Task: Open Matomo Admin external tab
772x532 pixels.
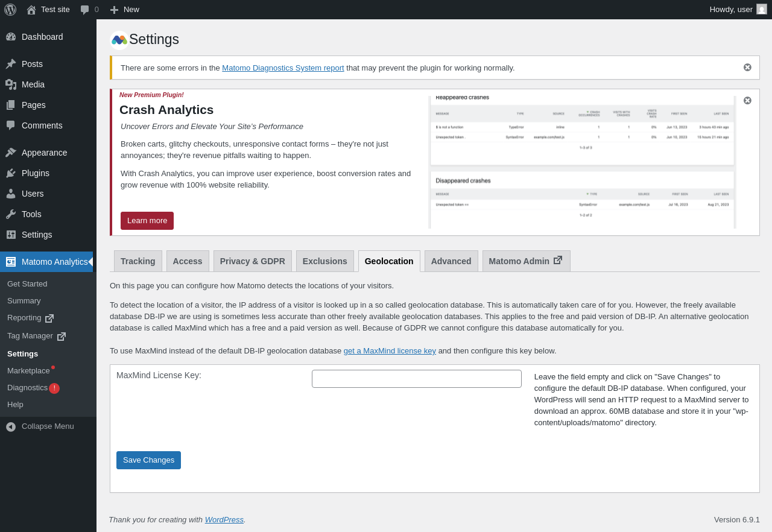Action: (525, 261)
